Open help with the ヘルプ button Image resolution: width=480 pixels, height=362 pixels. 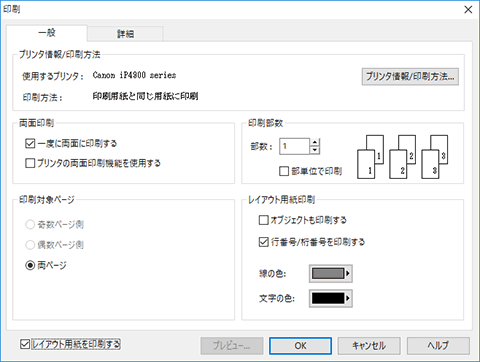pyautogui.click(x=438, y=346)
